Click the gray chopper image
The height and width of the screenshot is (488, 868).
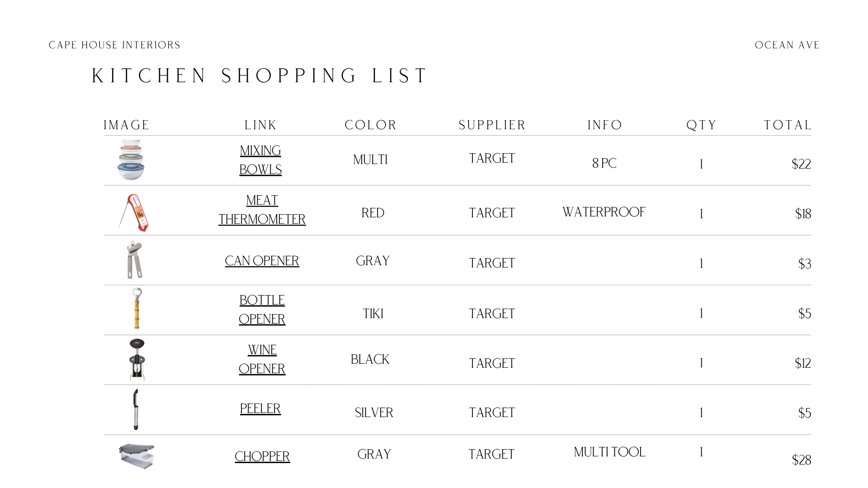tap(137, 456)
